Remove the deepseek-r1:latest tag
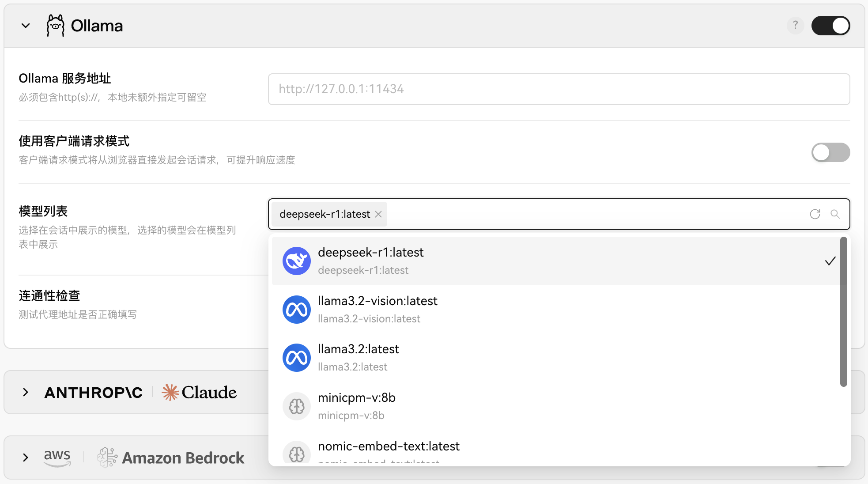The height and width of the screenshot is (484, 868). click(x=378, y=214)
